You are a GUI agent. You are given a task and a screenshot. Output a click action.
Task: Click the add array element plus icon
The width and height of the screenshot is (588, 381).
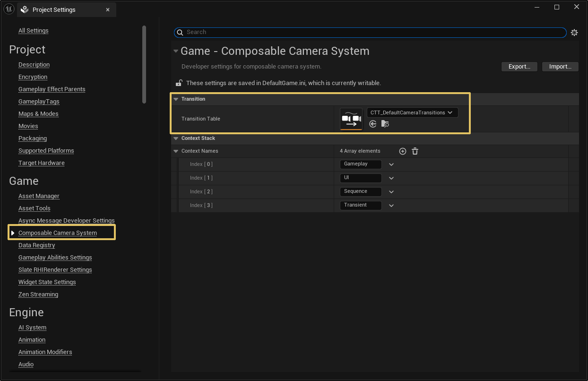[403, 151]
